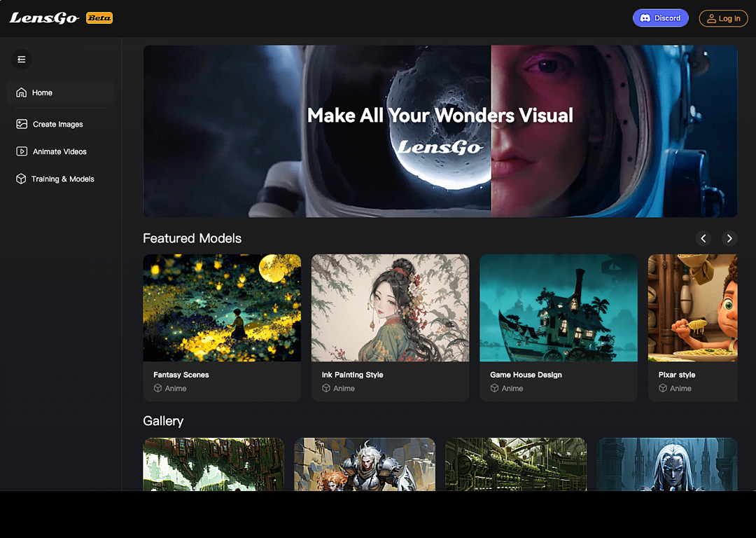
Task: Click the Featured Models heading
Action: click(192, 238)
